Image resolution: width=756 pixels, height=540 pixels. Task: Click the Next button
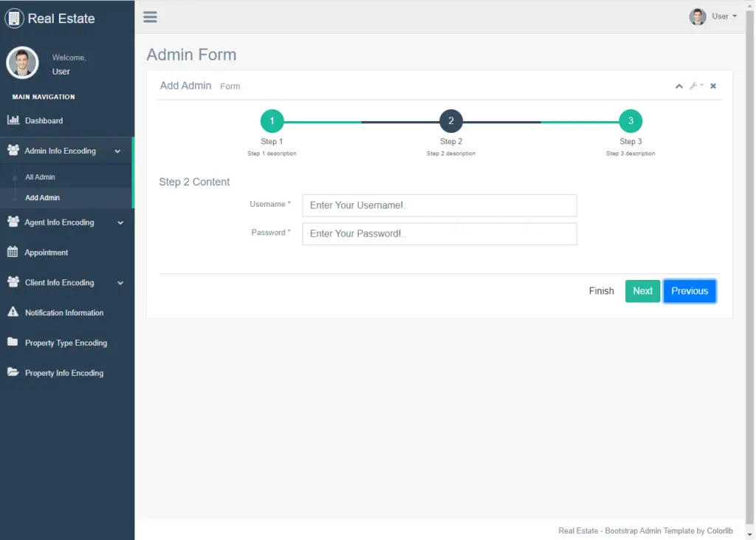(642, 291)
